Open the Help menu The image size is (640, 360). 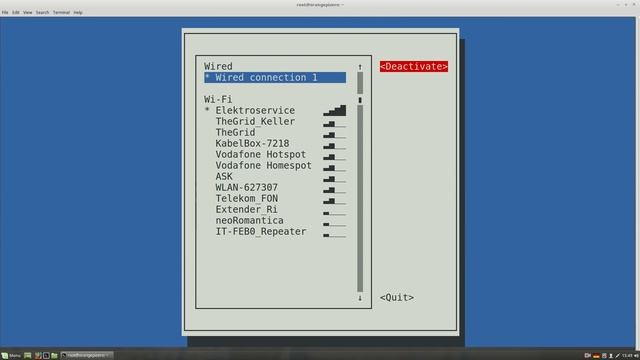(x=78, y=13)
